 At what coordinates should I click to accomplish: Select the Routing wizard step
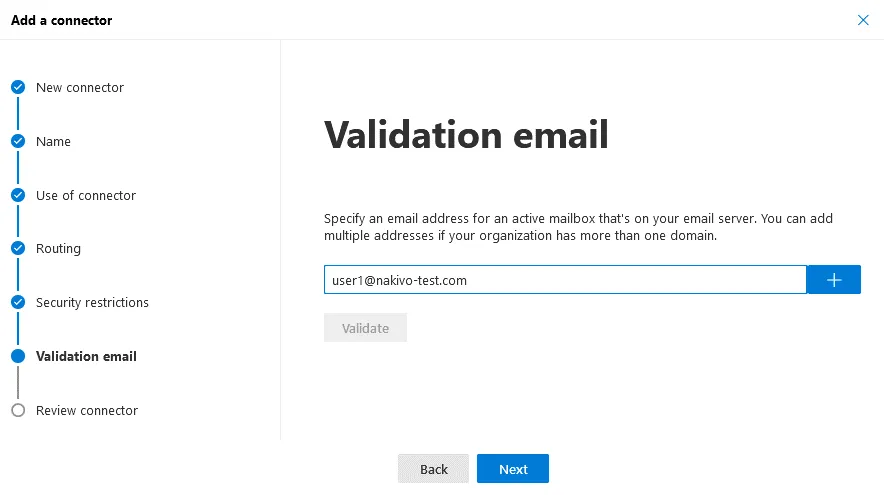[58, 248]
